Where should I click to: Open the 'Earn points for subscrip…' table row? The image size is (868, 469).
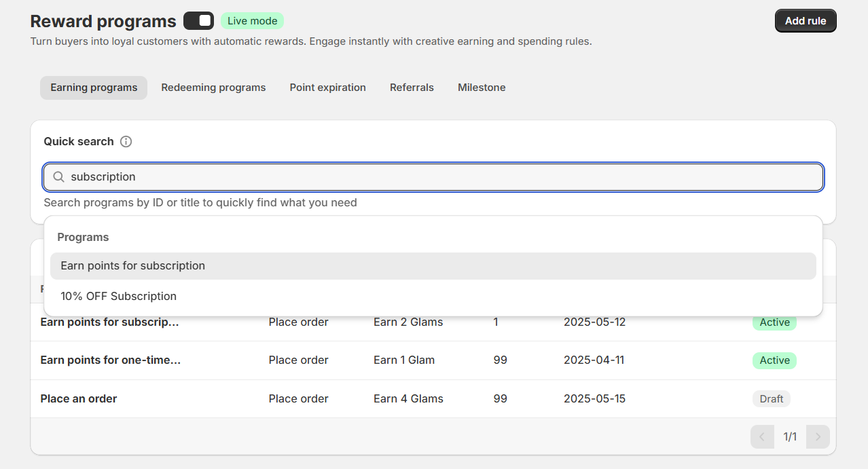[110, 322]
